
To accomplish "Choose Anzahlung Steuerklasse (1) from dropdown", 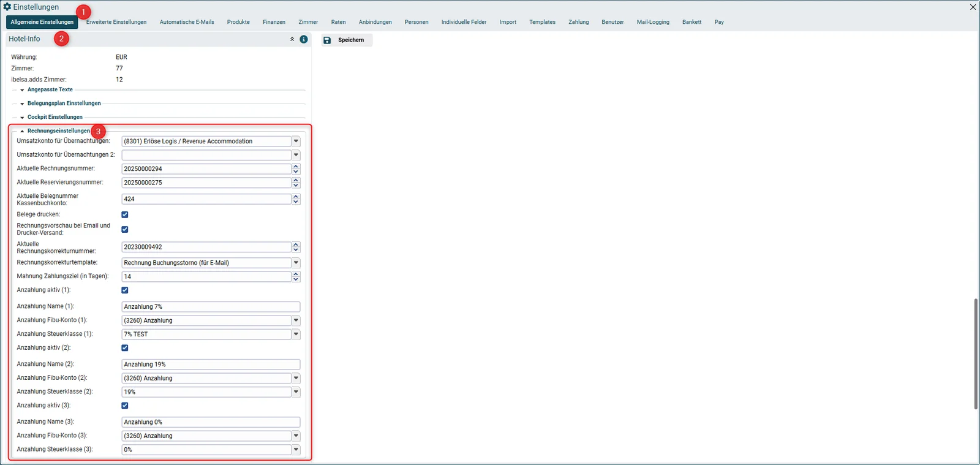I will click(296, 335).
